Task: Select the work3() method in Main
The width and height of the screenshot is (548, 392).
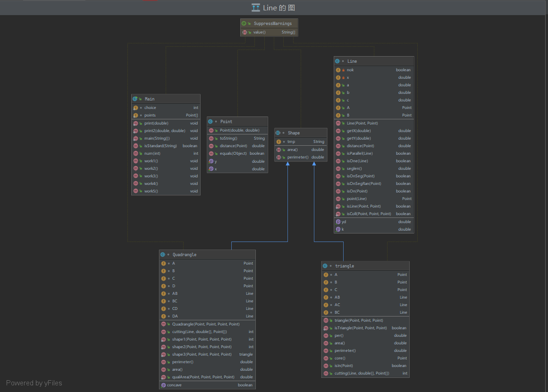Action: [x=151, y=176]
